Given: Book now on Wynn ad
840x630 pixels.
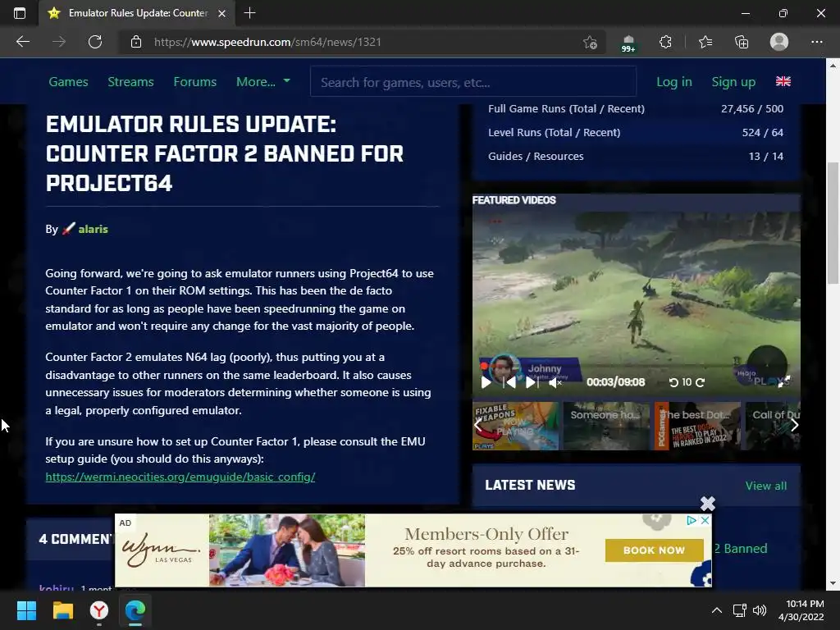Looking at the screenshot, I should tap(654, 550).
